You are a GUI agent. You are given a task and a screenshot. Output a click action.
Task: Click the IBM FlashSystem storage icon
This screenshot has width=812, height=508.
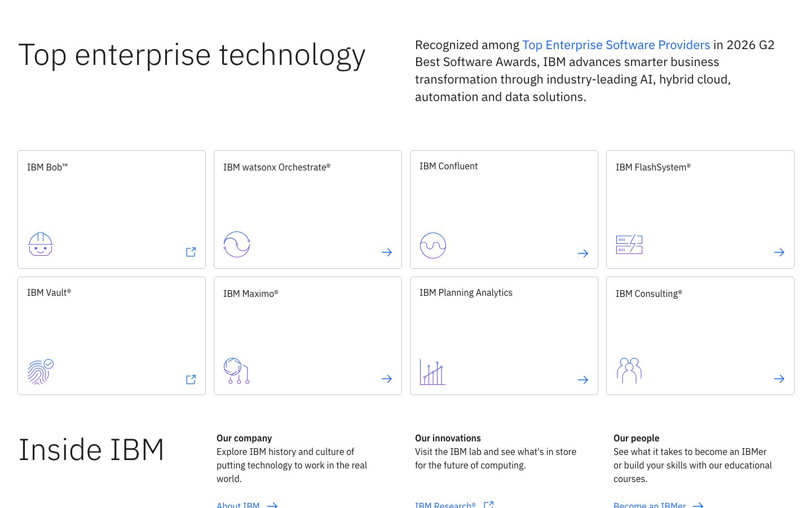coord(629,244)
